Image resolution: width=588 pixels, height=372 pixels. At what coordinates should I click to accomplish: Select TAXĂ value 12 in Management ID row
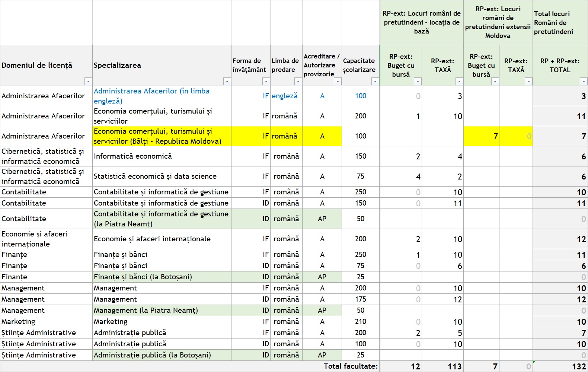(x=443, y=299)
